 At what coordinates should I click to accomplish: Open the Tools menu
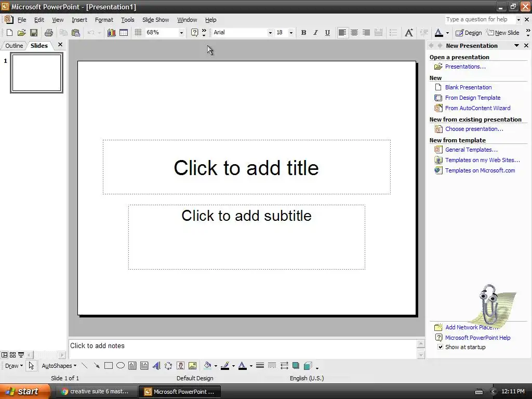tap(128, 20)
